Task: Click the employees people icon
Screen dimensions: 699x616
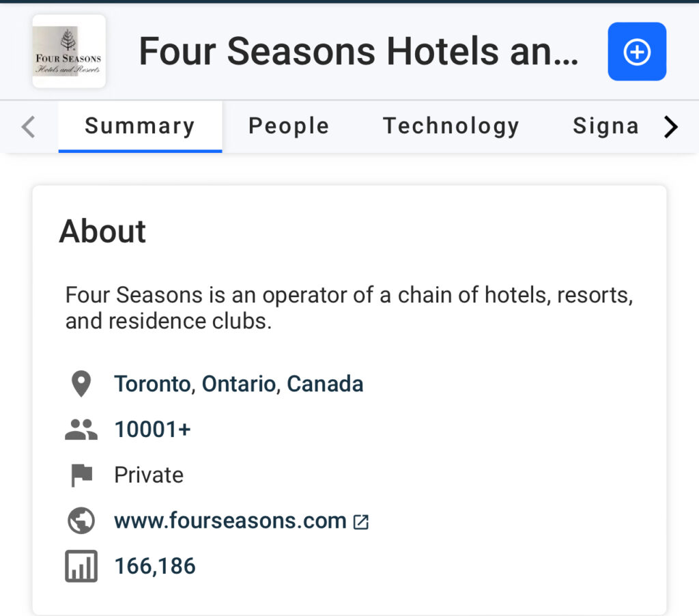Action: pos(81,430)
